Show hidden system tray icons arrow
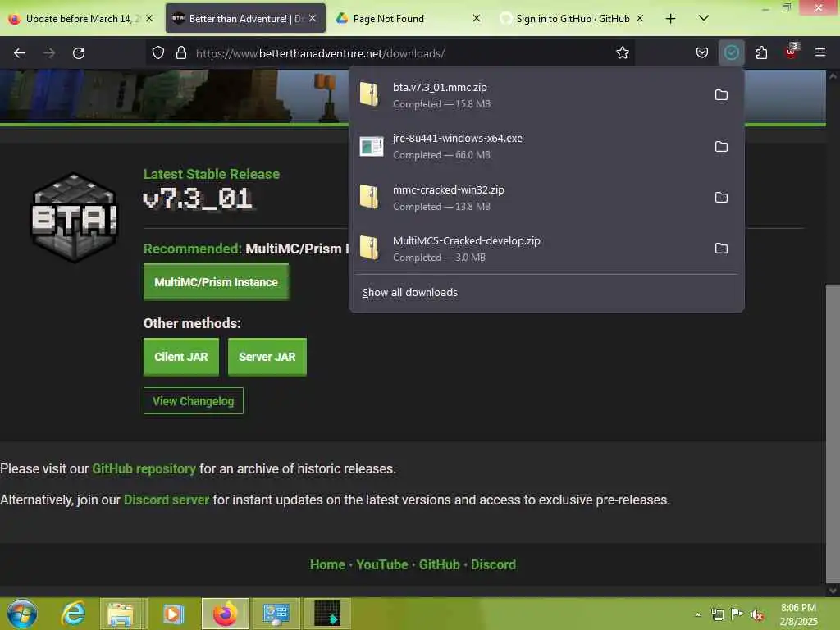Image resolution: width=840 pixels, height=630 pixels. [697, 614]
